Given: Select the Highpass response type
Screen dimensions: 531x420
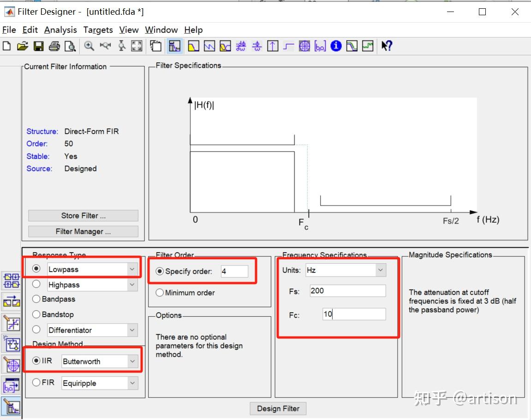Looking at the screenshot, I should (36, 284).
